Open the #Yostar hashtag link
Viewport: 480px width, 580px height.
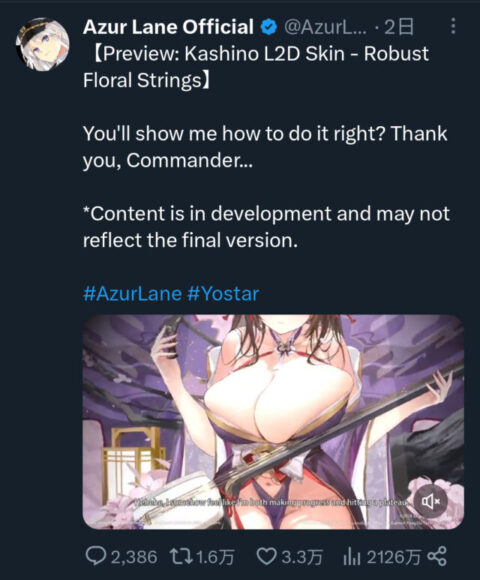[223, 294]
